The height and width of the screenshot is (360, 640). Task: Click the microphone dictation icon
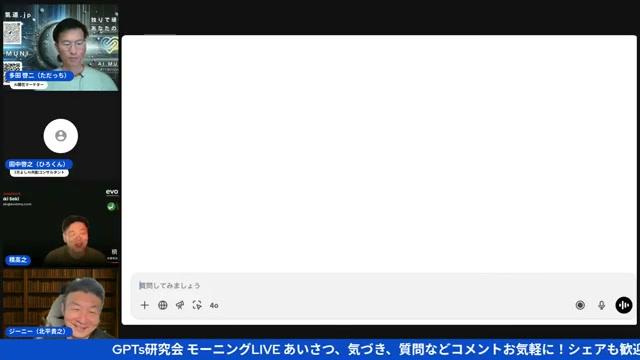click(x=602, y=305)
